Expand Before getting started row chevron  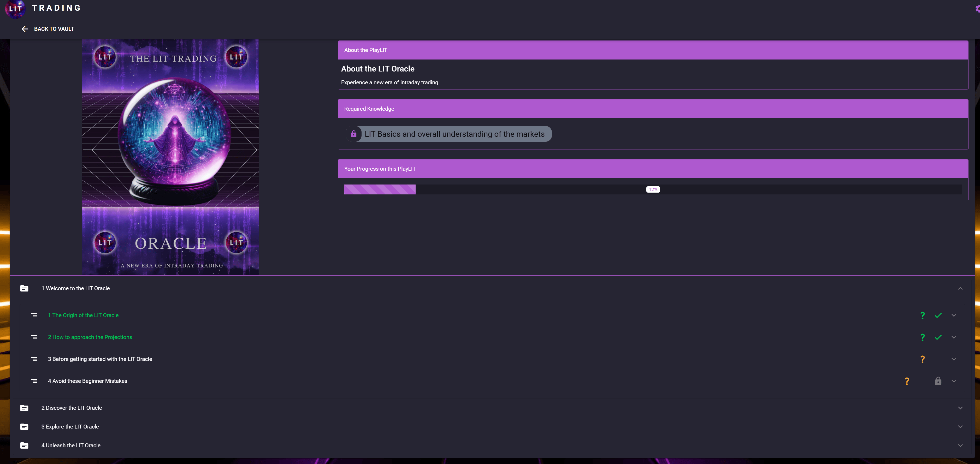(954, 359)
